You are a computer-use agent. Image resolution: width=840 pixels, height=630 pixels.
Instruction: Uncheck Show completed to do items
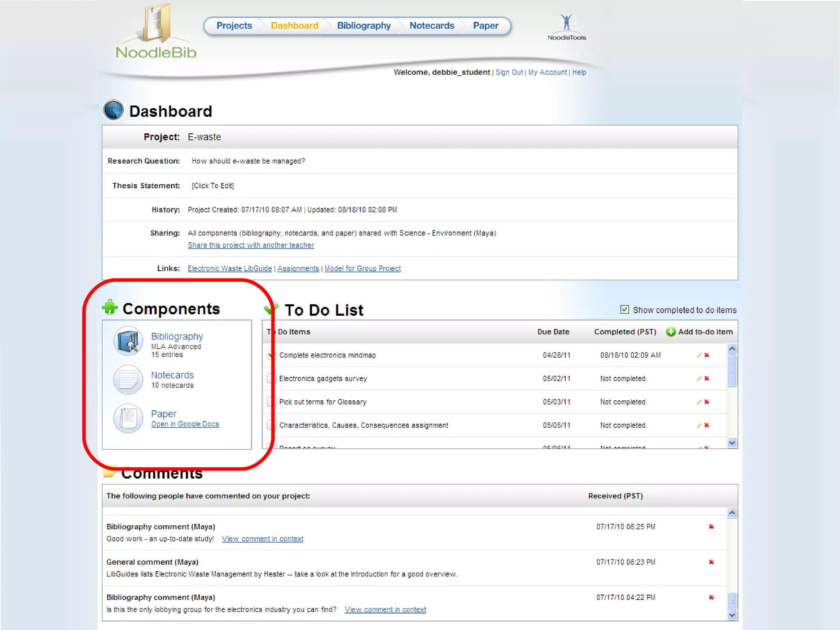(624, 310)
